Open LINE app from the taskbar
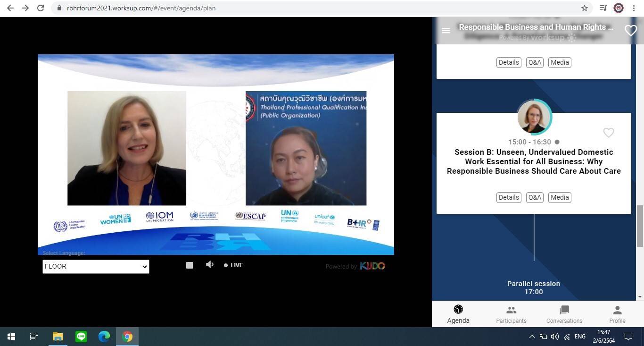Viewport: 644px width, 346px height. click(81, 337)
